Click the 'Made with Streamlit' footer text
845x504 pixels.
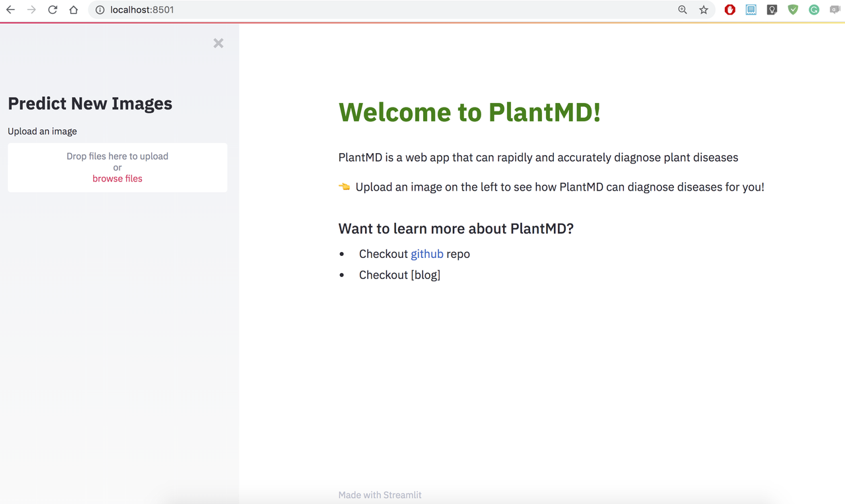[380, 495]
